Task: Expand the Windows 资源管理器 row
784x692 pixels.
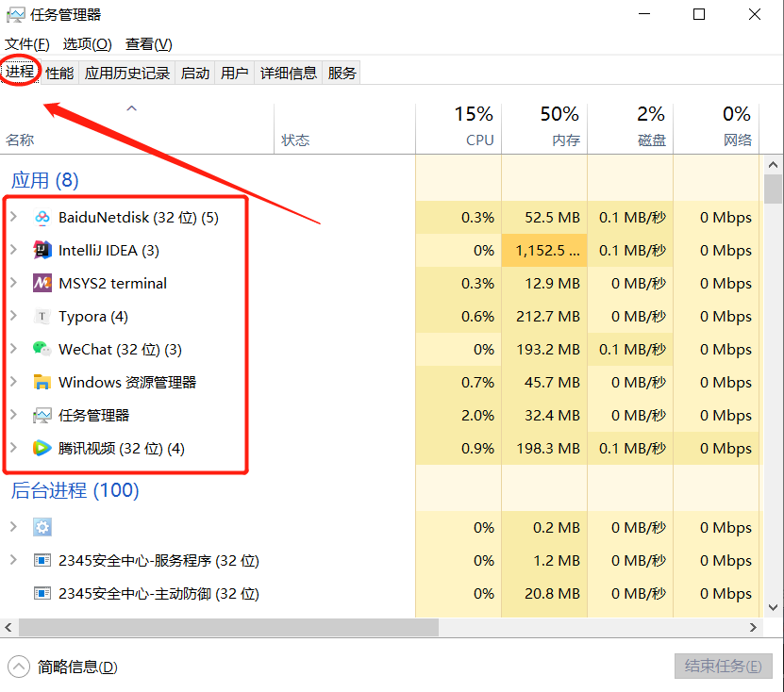Action: (14, 382)
